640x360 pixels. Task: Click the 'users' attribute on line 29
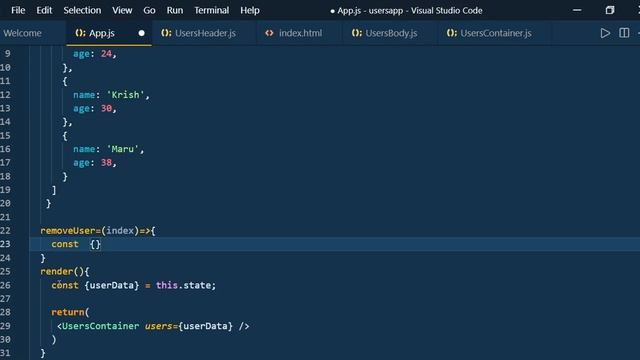pyautogui.click(x=159, y=326)
